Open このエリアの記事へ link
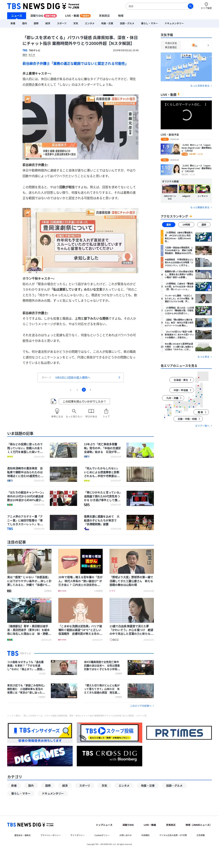This screenshot has height=868, width=219. [x=142, y=706]
